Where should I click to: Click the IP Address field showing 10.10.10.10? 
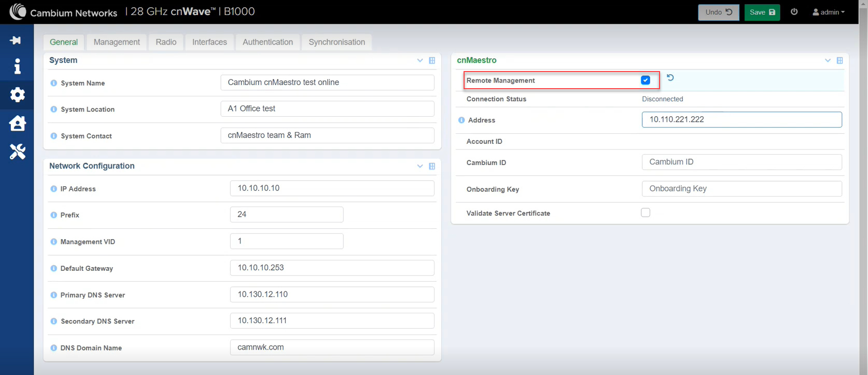pyautogui.click(x=332, y=188)
